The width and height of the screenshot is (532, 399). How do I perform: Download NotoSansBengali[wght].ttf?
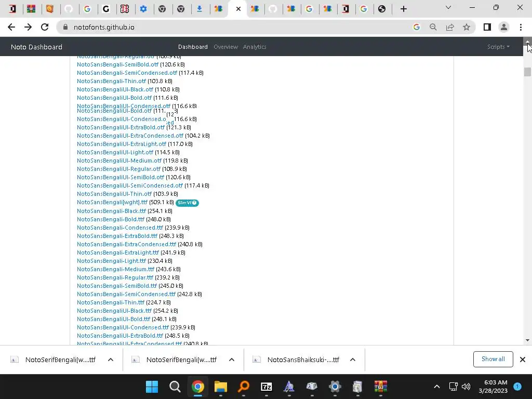[112, 202]
